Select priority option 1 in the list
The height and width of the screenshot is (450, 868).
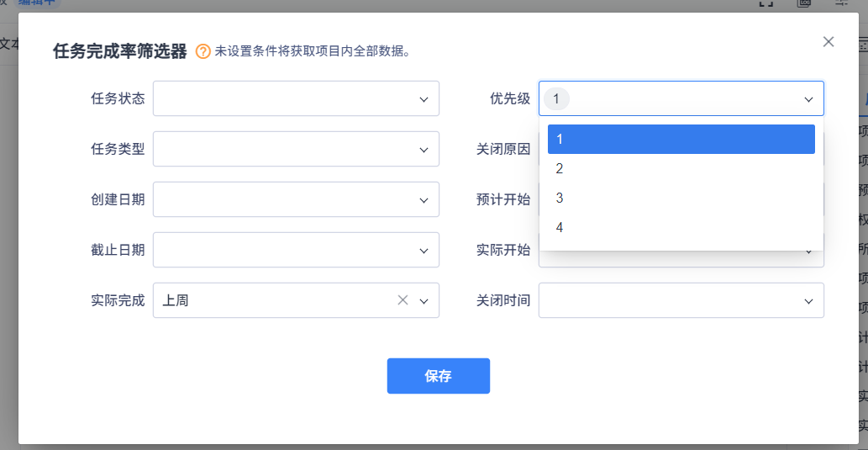point(681,140)
